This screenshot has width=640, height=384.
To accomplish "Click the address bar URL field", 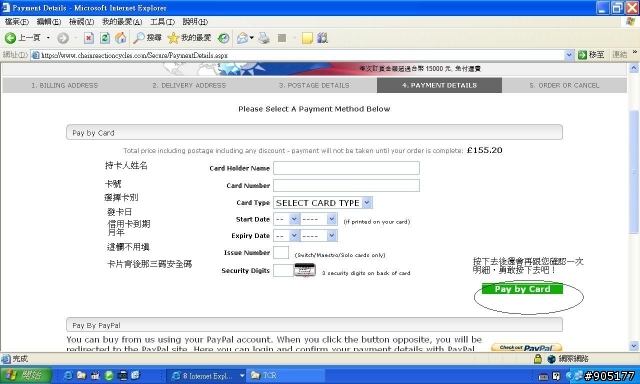I will [x=298, y=55].
